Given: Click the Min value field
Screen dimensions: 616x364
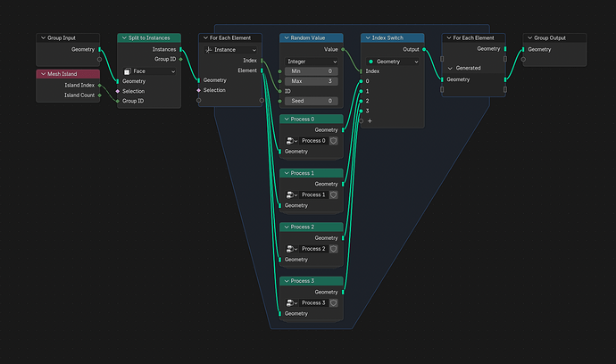Looking at the screenshot, I should click(312, 71).
